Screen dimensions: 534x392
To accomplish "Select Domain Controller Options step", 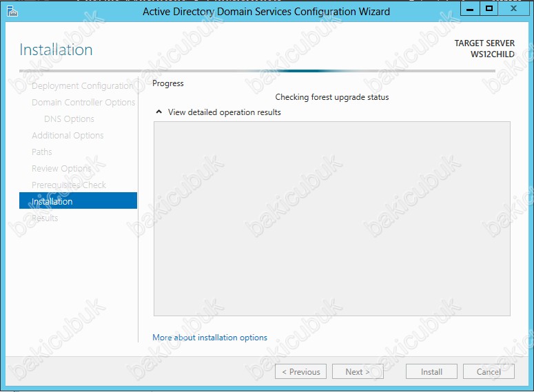I will click(83, 103).
